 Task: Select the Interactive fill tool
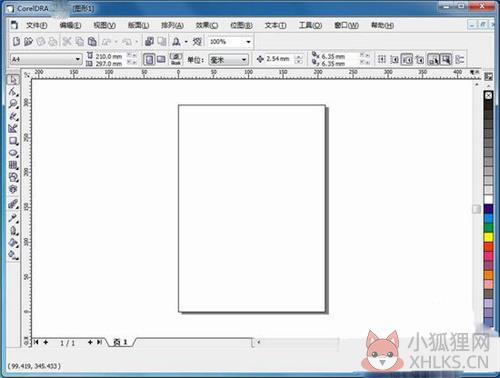[13, 255]
